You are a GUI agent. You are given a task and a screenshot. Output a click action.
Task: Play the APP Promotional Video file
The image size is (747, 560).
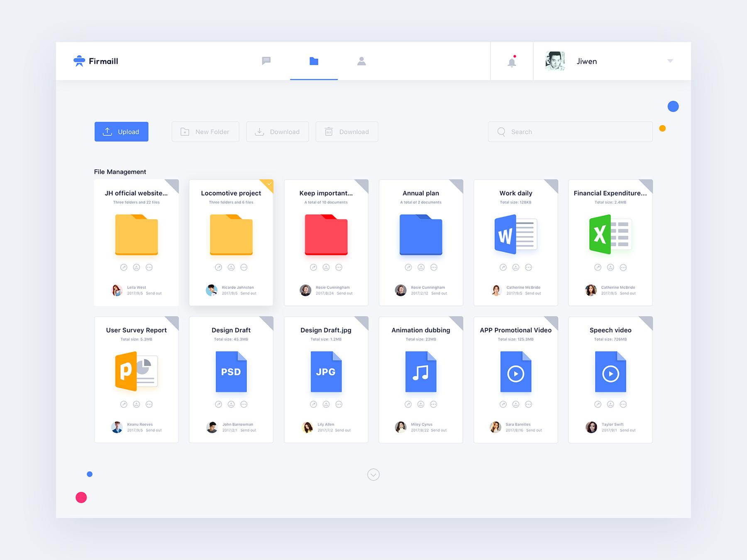click(516, 372)
